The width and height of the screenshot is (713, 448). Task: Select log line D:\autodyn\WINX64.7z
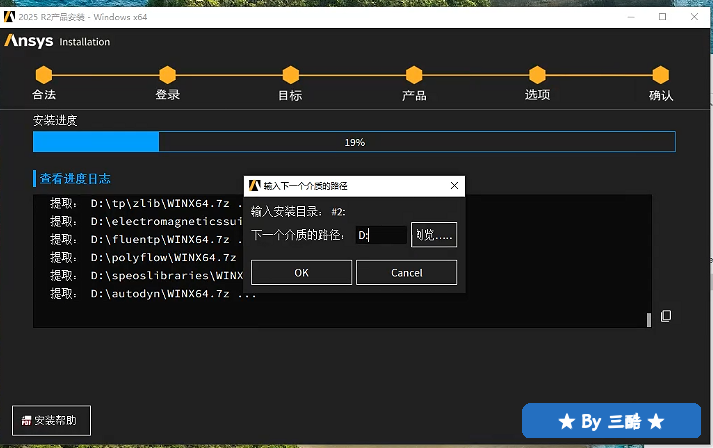(153, 294)
